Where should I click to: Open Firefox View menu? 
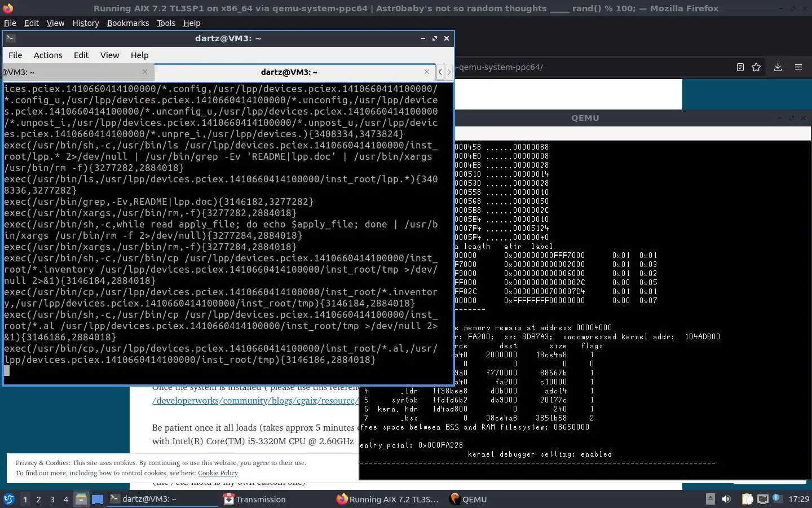(55, 23)
